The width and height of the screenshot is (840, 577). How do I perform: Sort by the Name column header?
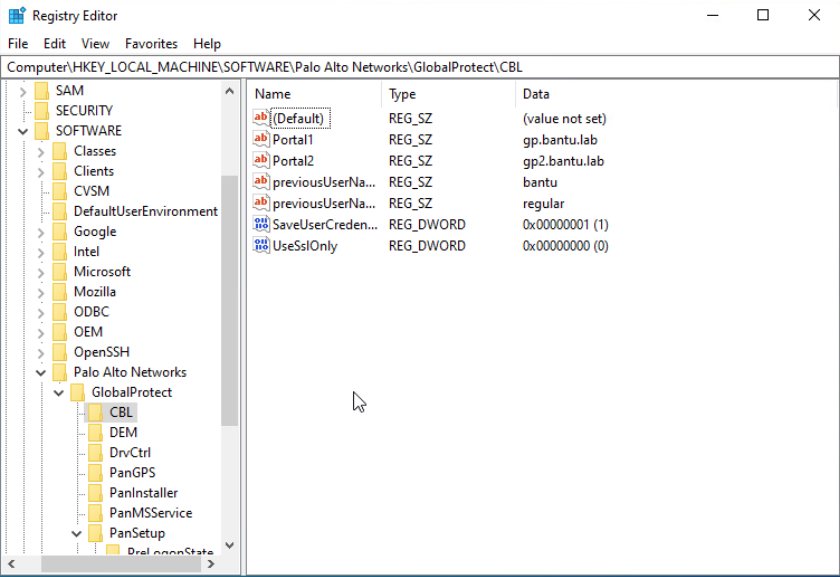315,94
